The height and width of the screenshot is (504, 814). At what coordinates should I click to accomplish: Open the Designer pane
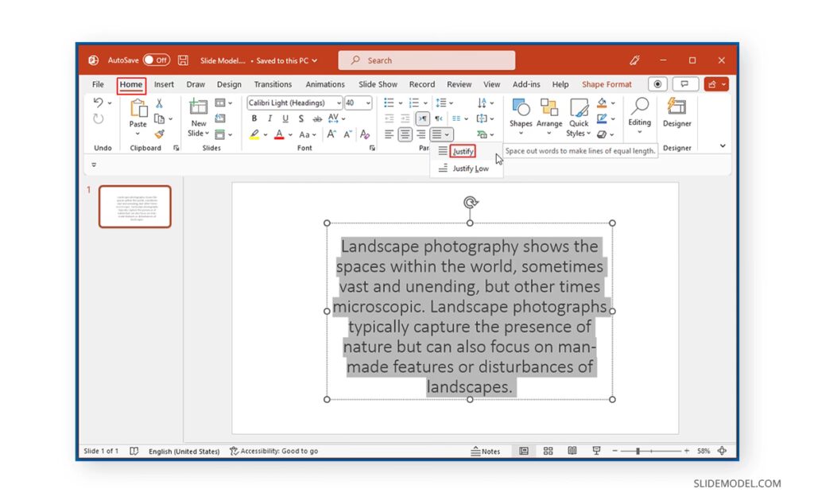[676, 111]
